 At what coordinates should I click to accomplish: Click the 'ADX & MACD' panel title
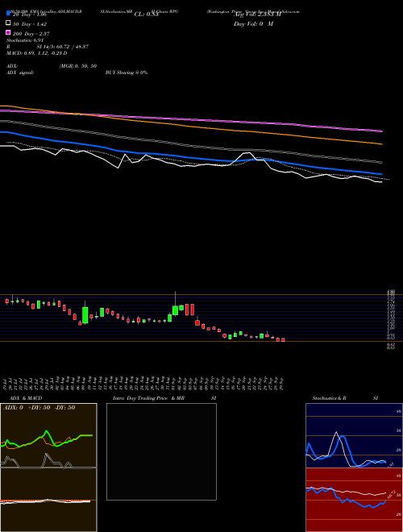[x=26, y=398]
